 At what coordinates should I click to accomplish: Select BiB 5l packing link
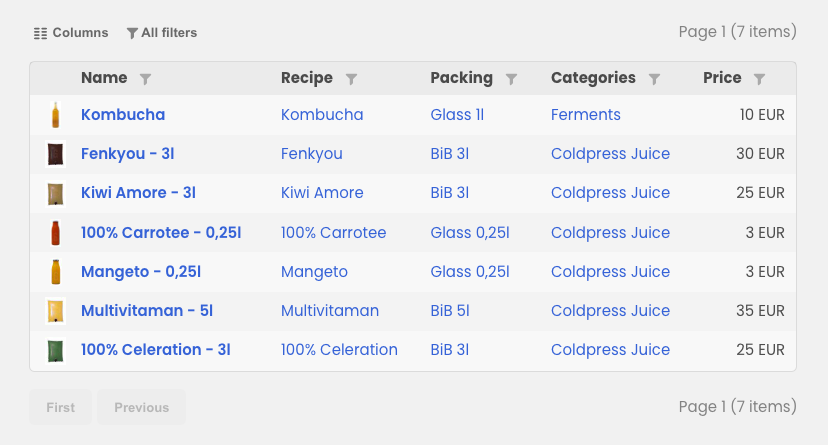click(x=450, y=310)
